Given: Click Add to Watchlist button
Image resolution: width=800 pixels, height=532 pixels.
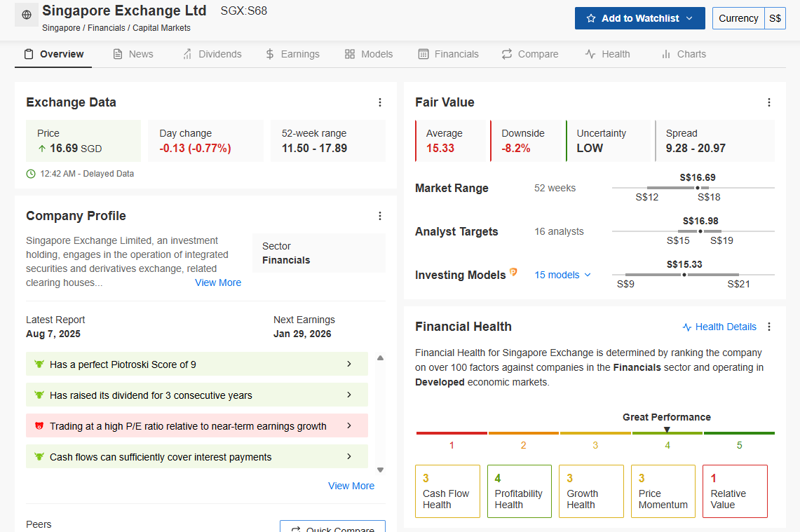Looking at the screenshot, I should click(640, 18).
